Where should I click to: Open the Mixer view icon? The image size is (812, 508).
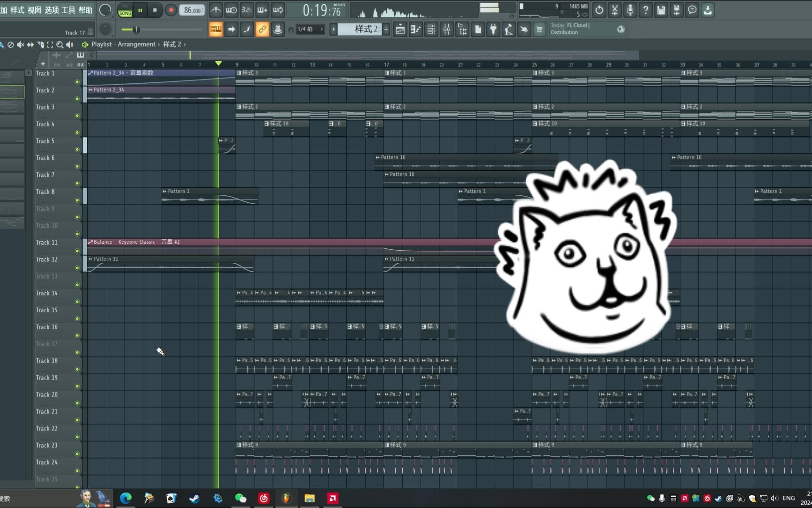point(447,30)
